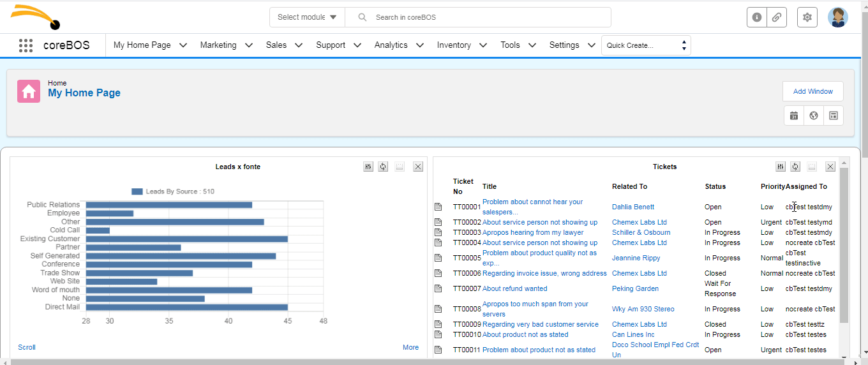This screenshot has height=365, width=868.
Task: Open the Inventory menu
Action: point(454,45)
